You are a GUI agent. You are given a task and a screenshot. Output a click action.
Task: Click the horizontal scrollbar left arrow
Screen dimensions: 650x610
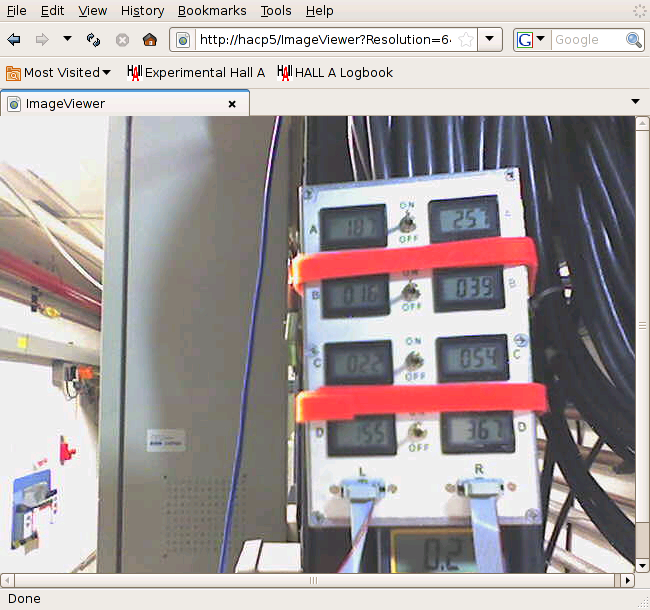click(x=7, y=580)
